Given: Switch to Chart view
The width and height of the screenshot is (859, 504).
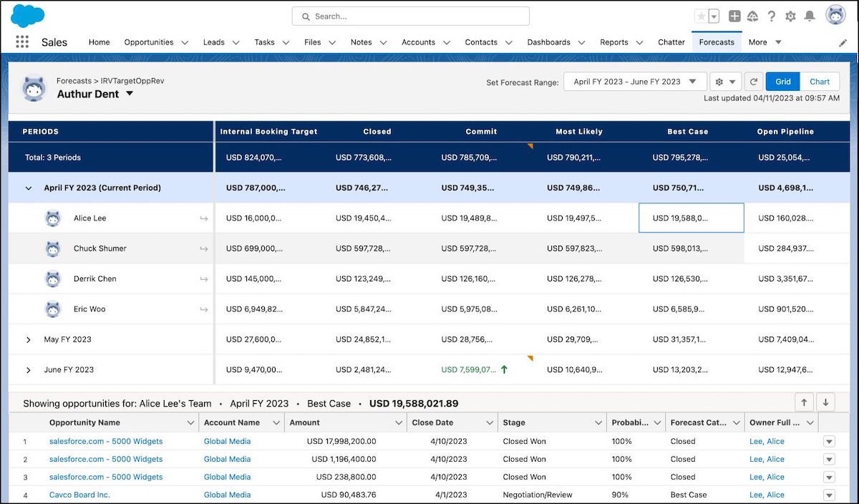Looking at the screenshot, I should [x=820, y=82].
